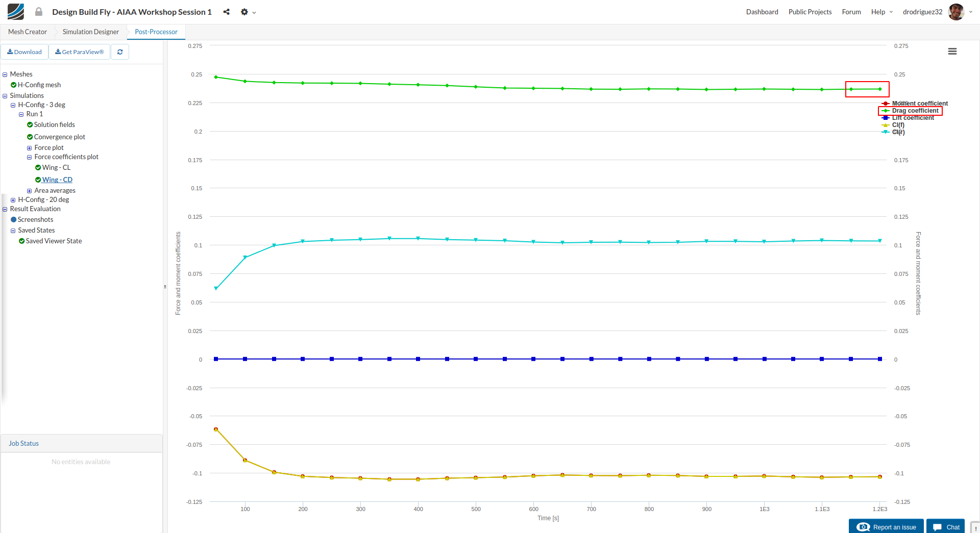Open the Help dropdown menu

[x=882, y=12]
